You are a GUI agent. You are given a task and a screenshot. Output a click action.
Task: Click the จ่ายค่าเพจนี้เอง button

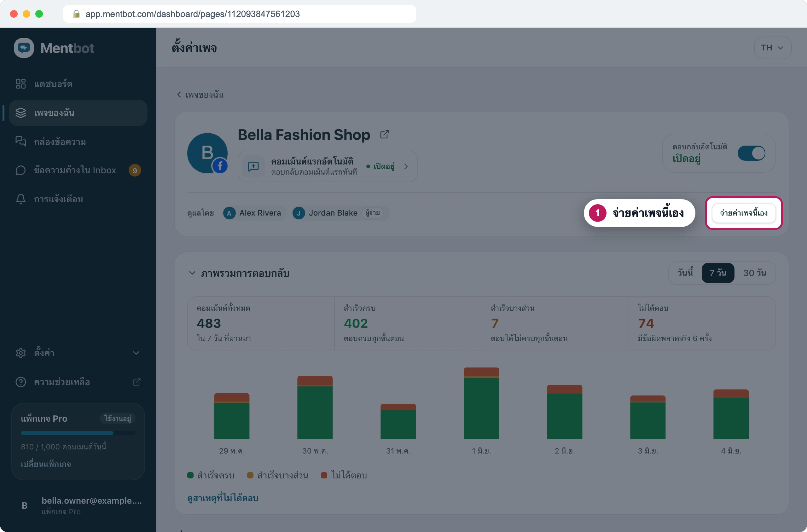tap(744, 213)
